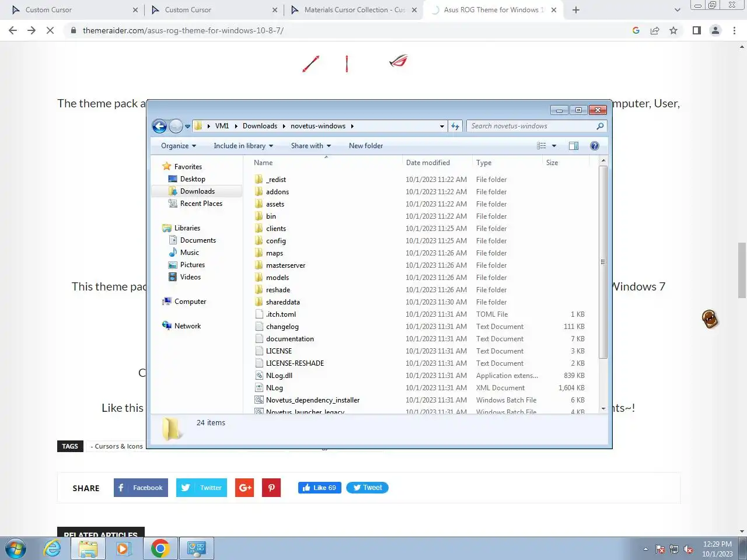This screenshot has width=747, height=560.
Task: Share on Pinterest icon button
Action: 271,488
